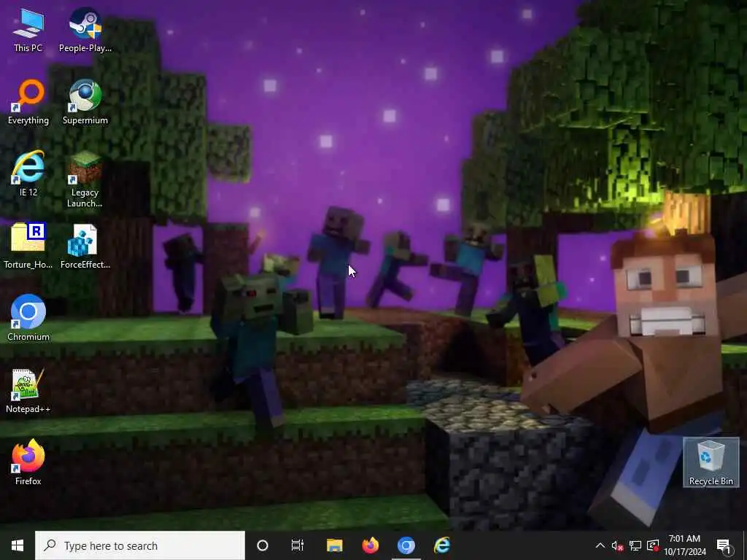Click the muted volume tray icon

617,545
